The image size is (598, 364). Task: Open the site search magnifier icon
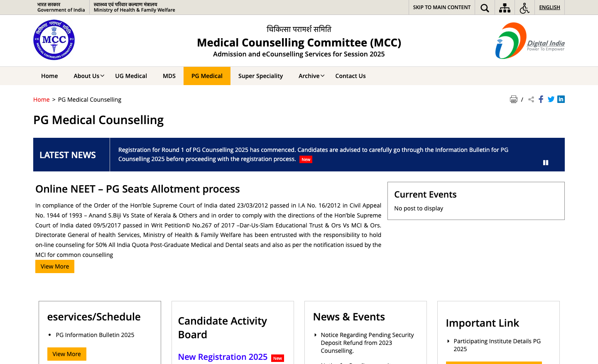click(x=484, y=7)
